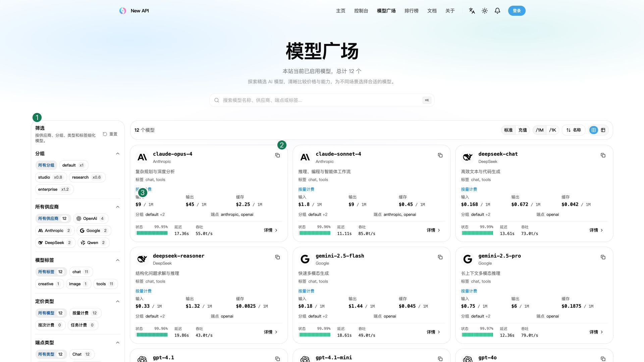The height and width of the screenshot is (362, 644).
Task: Copy the gpt-4.1 model name
Action: pyautogui.click(x=277, y=359)
